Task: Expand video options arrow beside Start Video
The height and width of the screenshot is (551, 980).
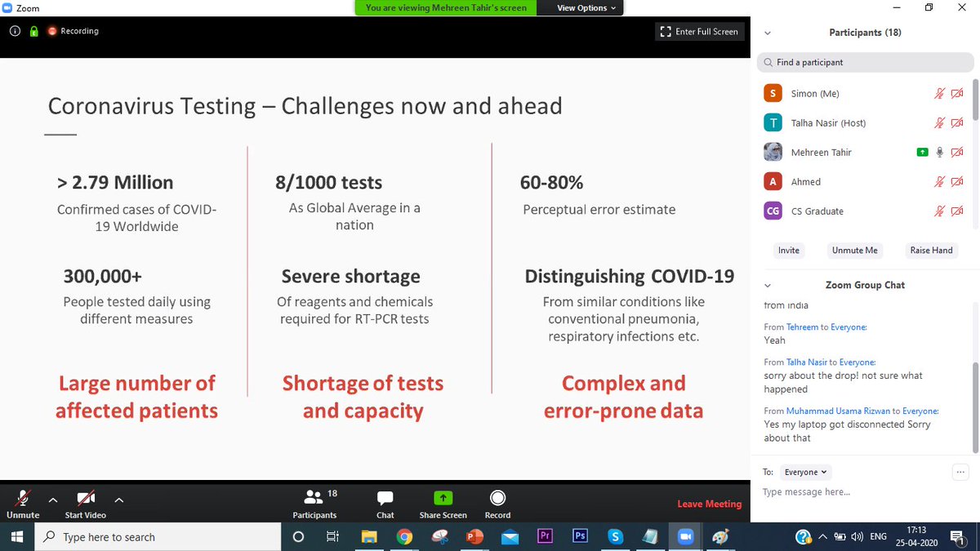Action: [118, 500]
